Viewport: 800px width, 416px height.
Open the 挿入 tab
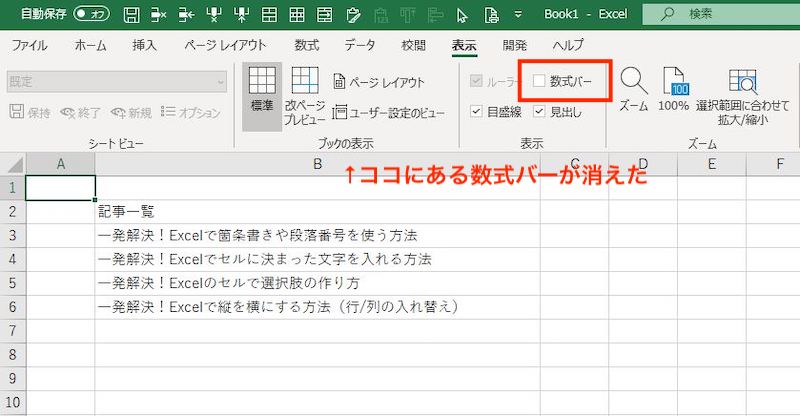coord(144,45)
